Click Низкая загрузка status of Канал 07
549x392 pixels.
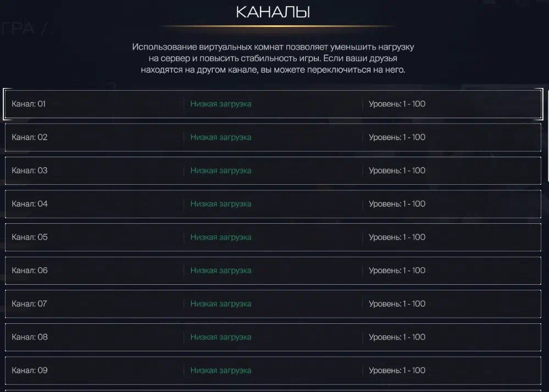[x=221, y=303]
